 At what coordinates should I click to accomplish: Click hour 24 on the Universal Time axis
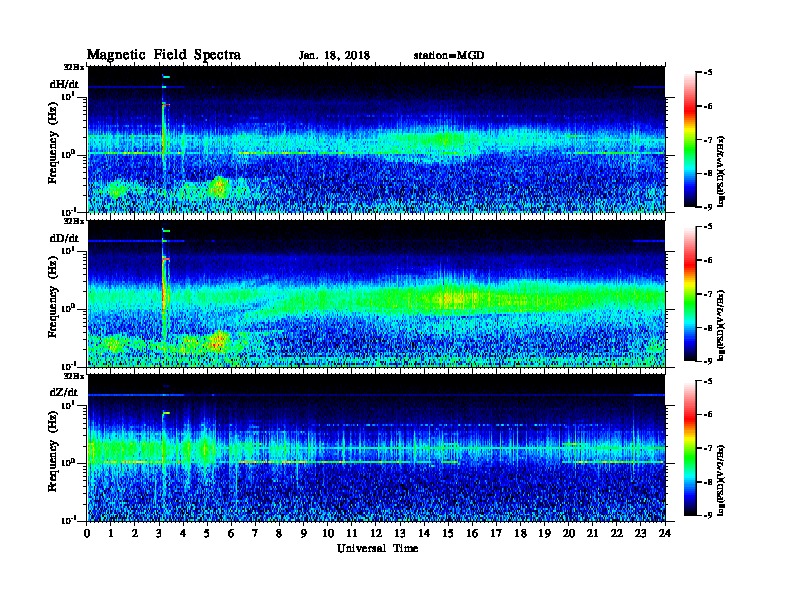pyautogui.click(x=665, y=533)
